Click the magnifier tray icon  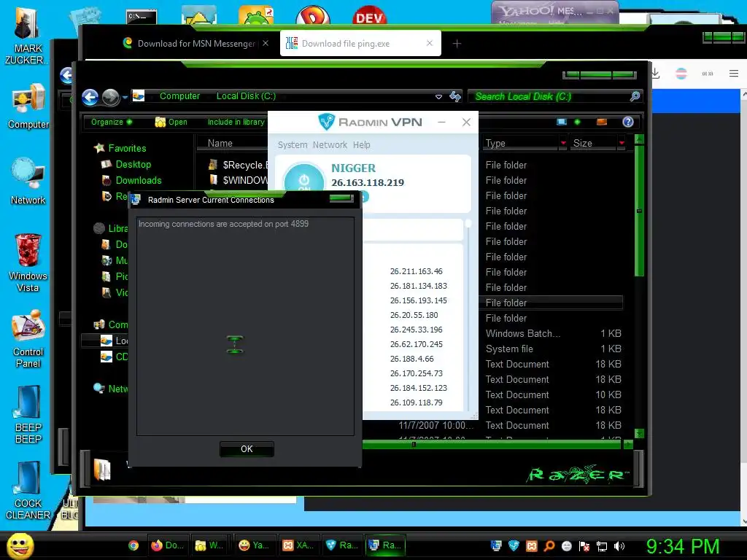point(549,546)
